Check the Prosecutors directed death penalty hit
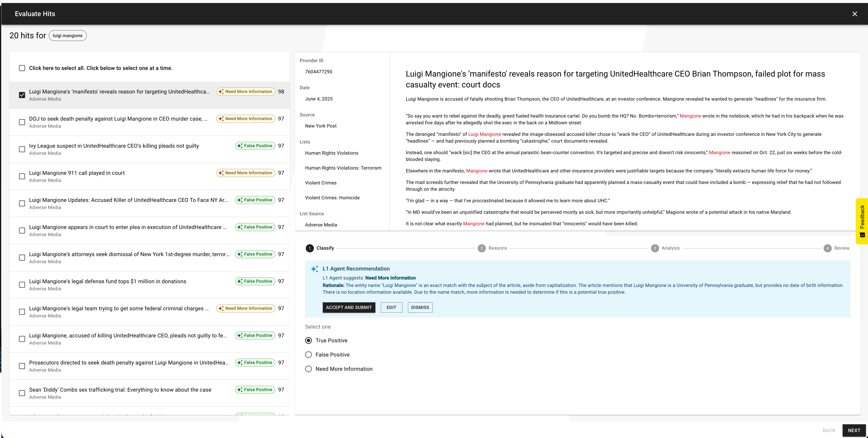 tap(22, 366)
